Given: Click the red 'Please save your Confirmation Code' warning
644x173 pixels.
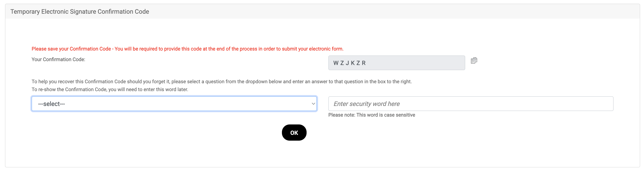Looking at the screenshot, I should click(x=187, y=49).
